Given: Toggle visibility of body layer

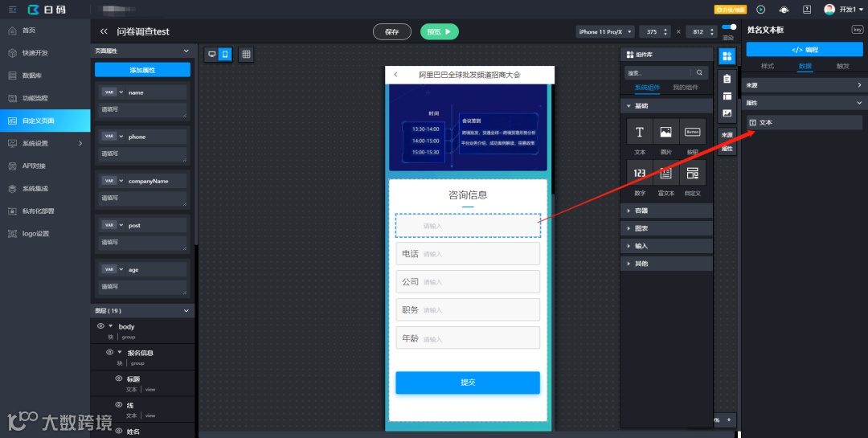Looking at the screenshot, I should tap(100, 326).
